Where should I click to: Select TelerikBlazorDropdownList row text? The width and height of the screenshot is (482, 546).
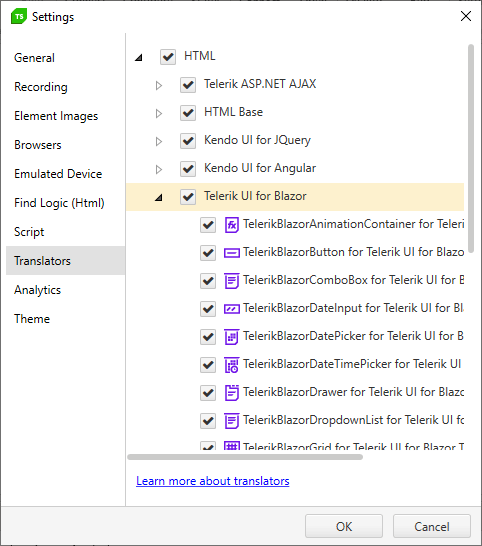coord(353,420)
